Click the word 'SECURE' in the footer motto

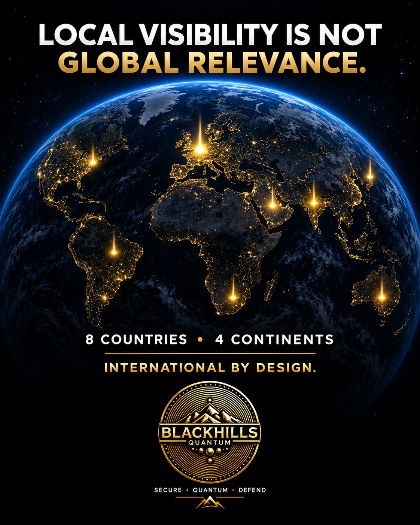click(168, 490)
